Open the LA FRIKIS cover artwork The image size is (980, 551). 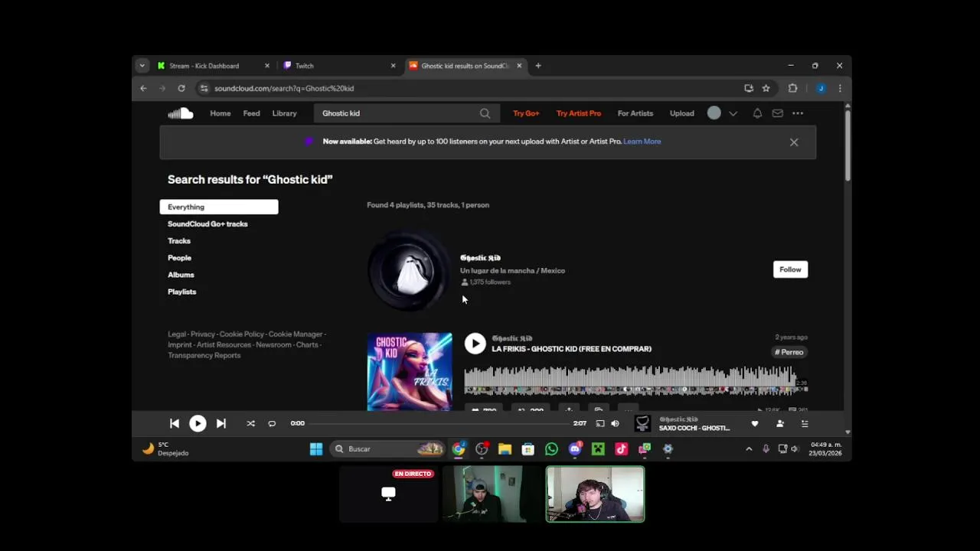tap(410, 372)
